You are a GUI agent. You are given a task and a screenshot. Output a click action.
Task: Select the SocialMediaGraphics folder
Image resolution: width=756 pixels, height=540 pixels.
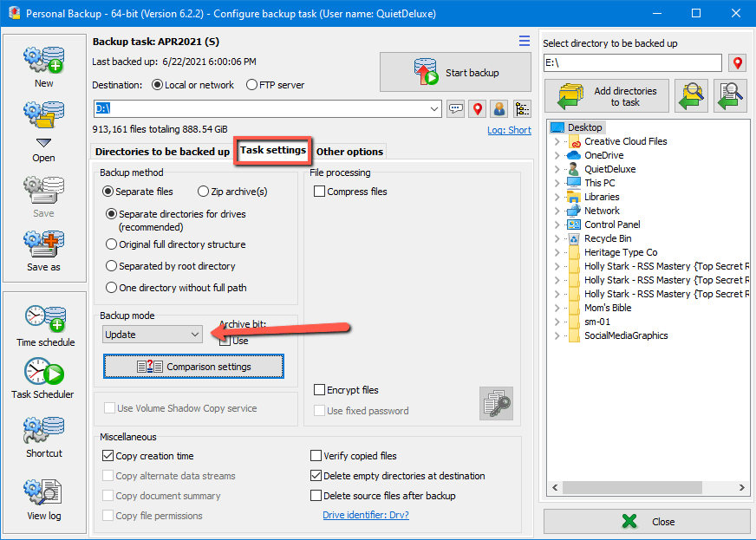pyautogui.click(x=626, y=336)
